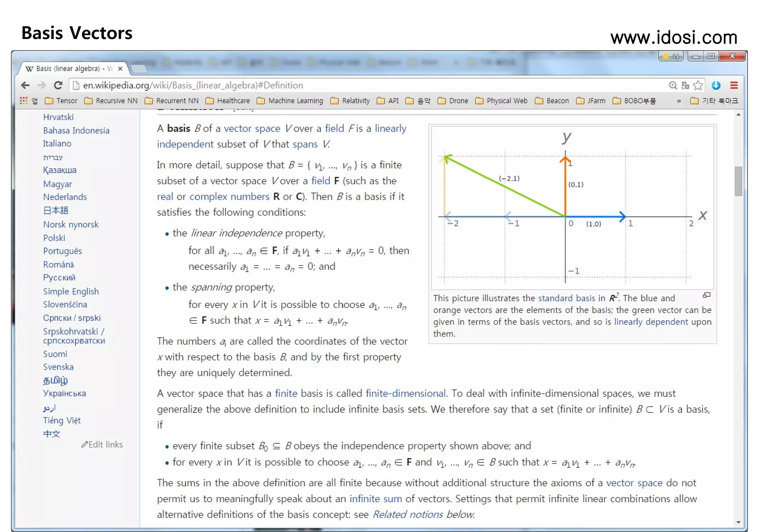Select the Basis (linear algebra) tab
769x532 pixels.
(x=68, y=69)
